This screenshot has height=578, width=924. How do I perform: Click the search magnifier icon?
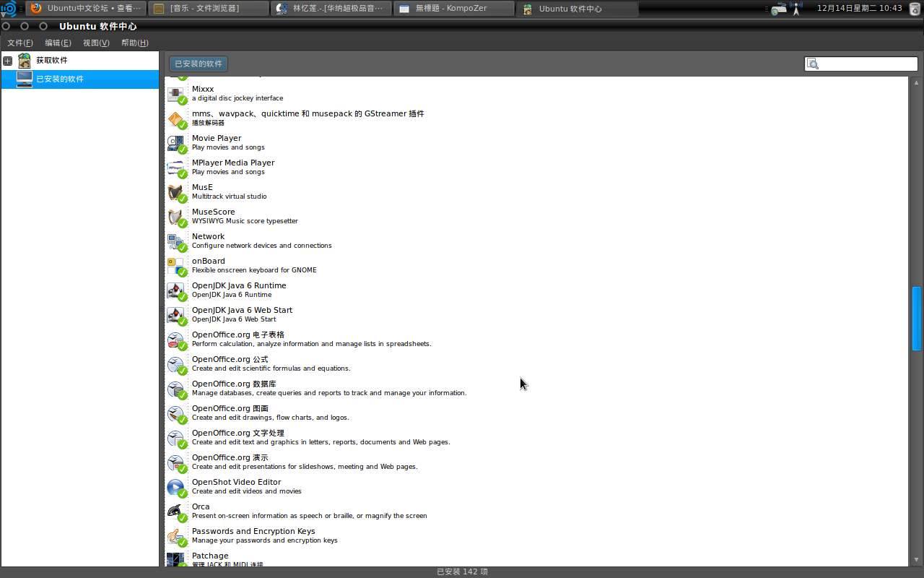pos(813,64)
